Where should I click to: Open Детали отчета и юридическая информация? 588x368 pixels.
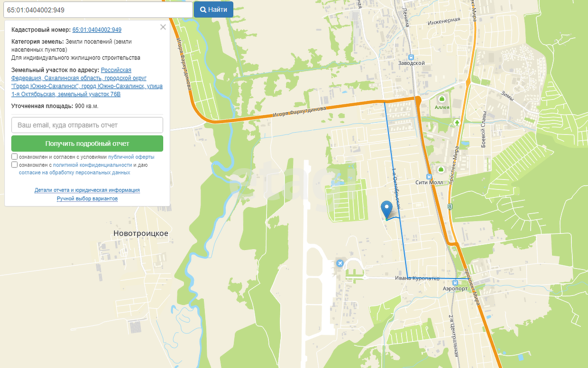point(87,190)
